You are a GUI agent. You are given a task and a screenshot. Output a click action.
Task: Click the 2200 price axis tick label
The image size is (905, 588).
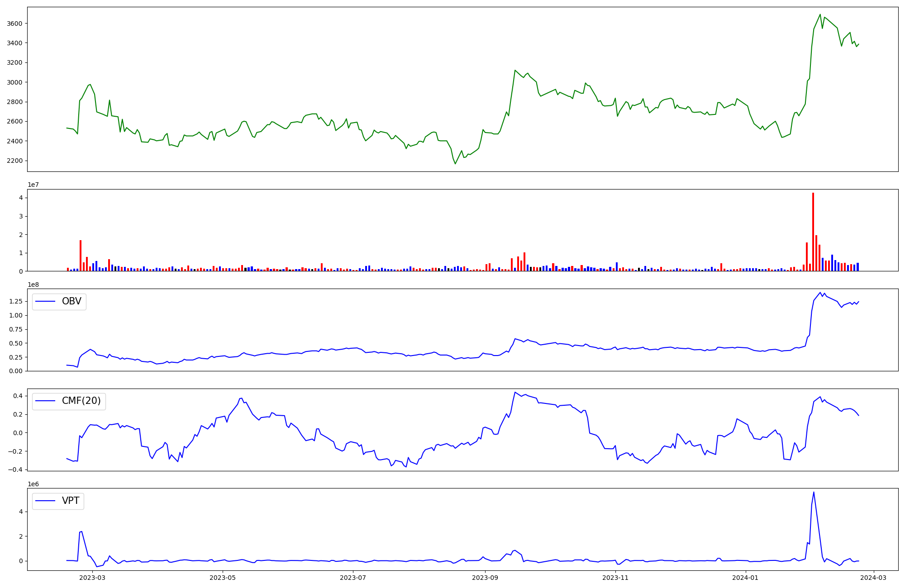(x=14, y=161)
